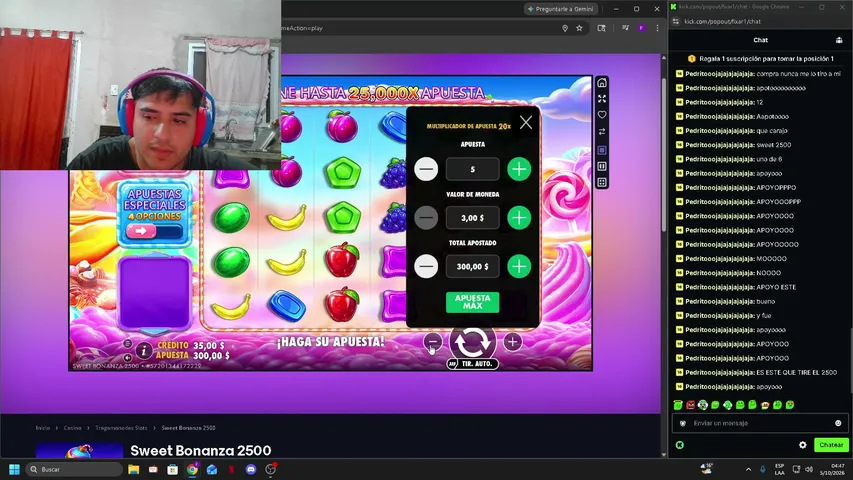The image size is (853, 480).
Task: Click the coin value field 3,00 $
Action: 472,218
